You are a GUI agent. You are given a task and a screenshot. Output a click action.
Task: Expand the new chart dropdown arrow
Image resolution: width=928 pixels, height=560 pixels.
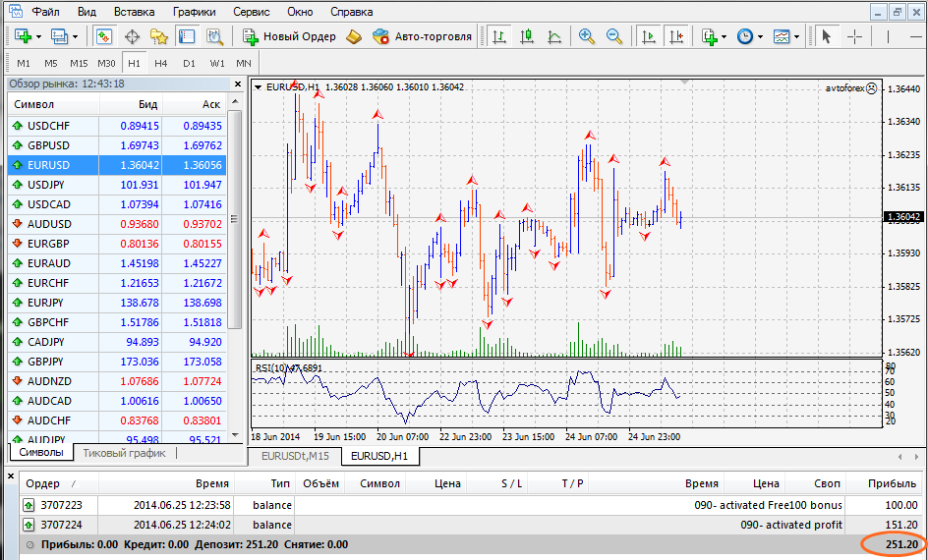pos(38,36)
